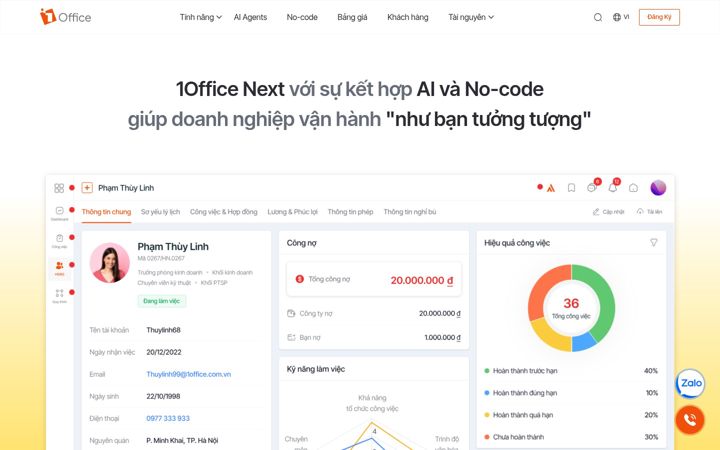Viewport: 720px width, 450px height.
Task: Open the AI Agents menu item
Action: [x=250, y=17]
